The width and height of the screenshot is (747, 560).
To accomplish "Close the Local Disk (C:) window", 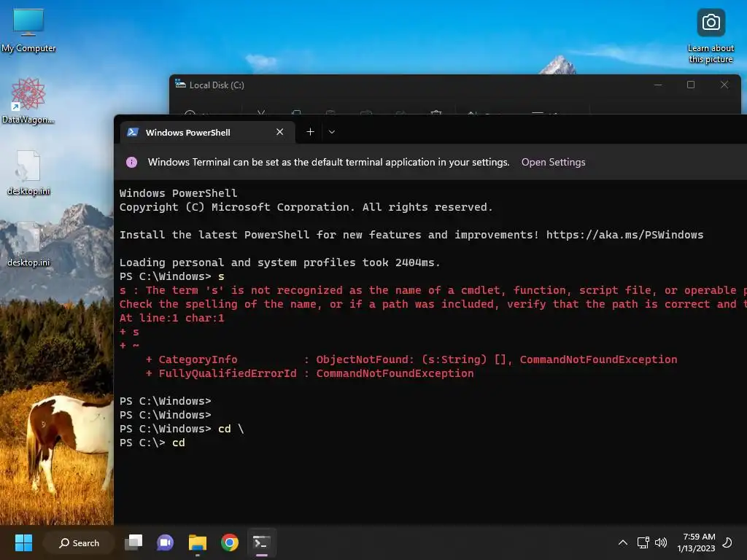I will click(724, 85).
